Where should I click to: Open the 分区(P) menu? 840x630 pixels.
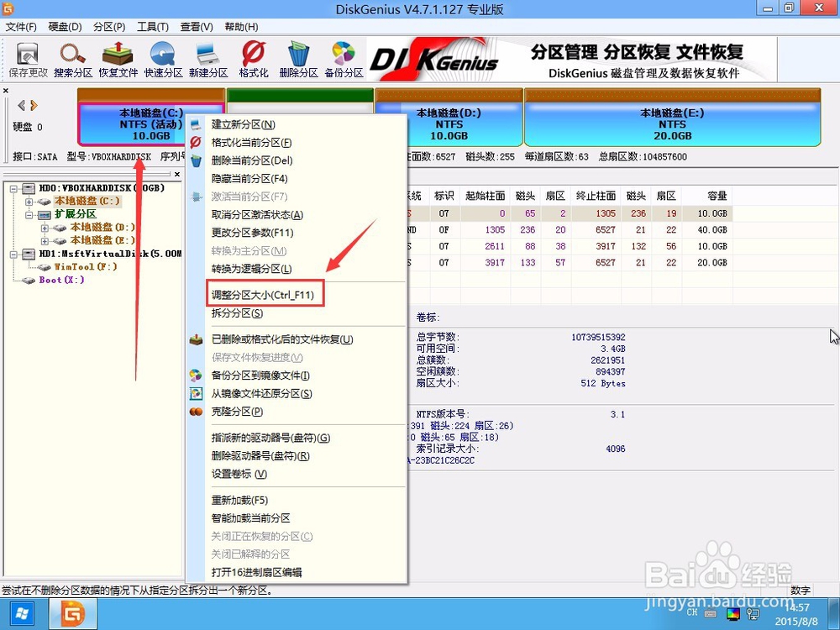pos(109,27)
